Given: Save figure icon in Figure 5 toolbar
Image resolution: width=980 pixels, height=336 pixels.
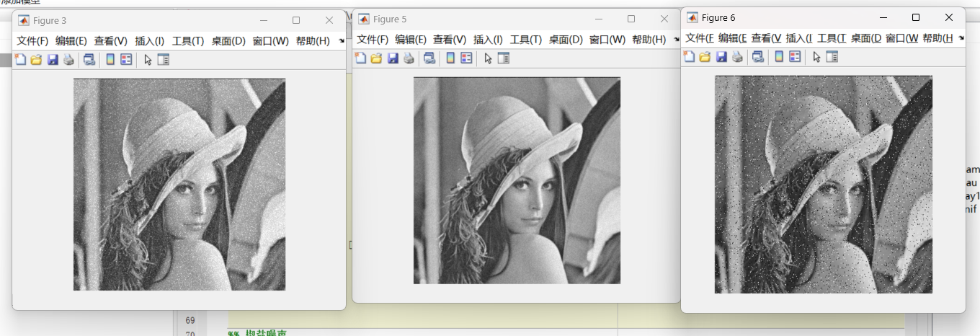Looking at the screenshot, I should point(393,58).
